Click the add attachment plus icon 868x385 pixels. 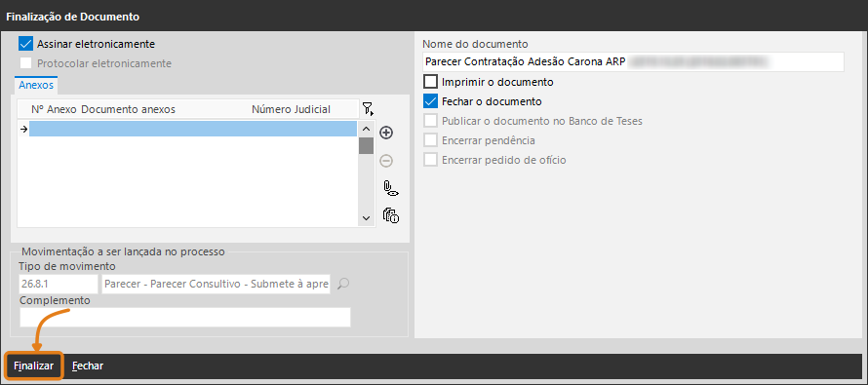[x=386, y=133]
